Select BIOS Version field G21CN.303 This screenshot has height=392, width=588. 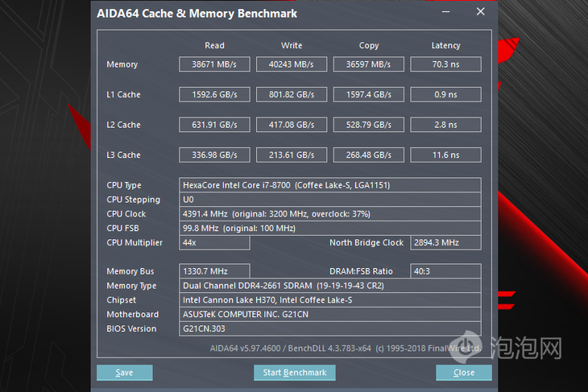point(330,328)
